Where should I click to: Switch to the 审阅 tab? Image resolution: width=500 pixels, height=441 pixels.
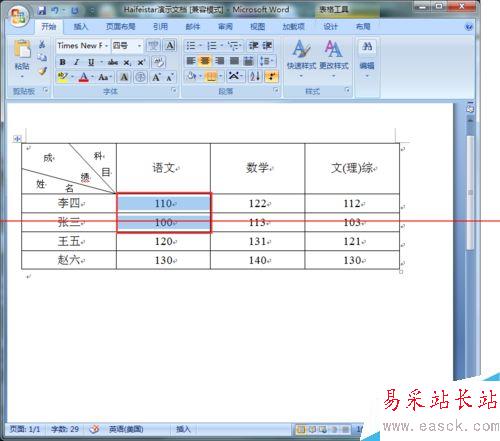[225, 27]
